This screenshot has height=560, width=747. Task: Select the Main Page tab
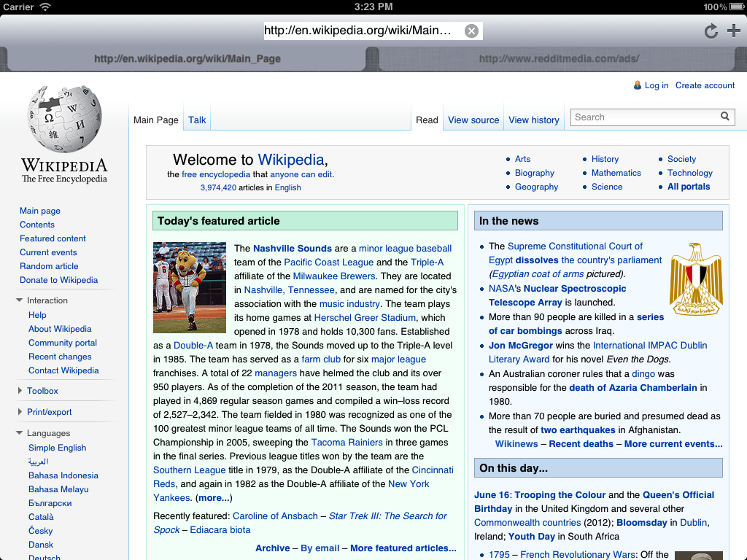point(156,120)
